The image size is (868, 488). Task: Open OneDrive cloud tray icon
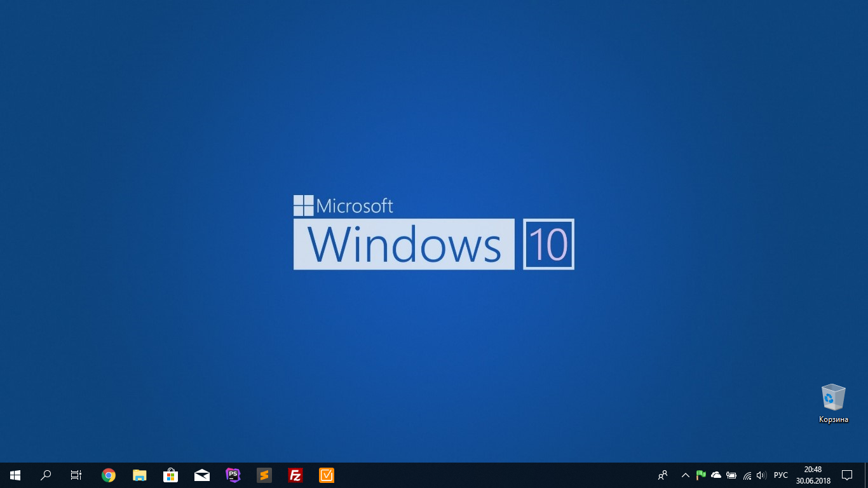(x=716, y=475)
